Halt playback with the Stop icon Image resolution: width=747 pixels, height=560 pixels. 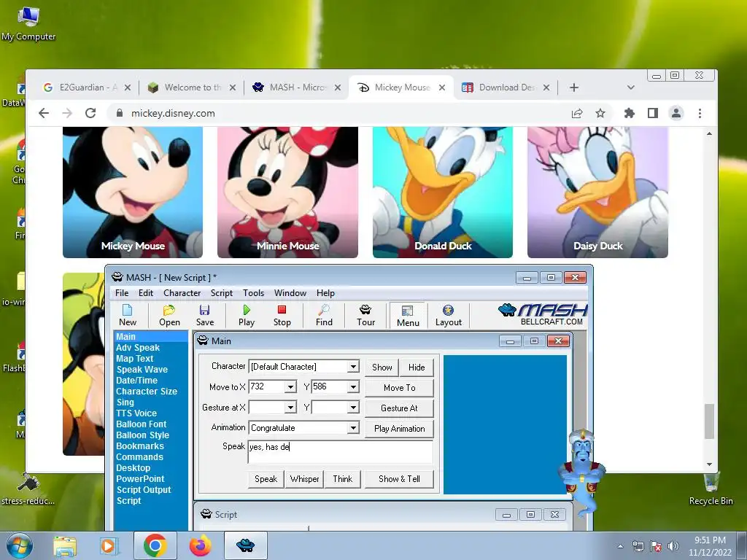click(282, 315)
